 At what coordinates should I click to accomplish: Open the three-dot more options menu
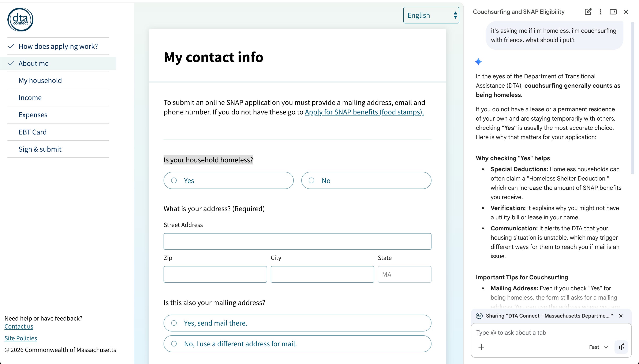tap(601, 12)
